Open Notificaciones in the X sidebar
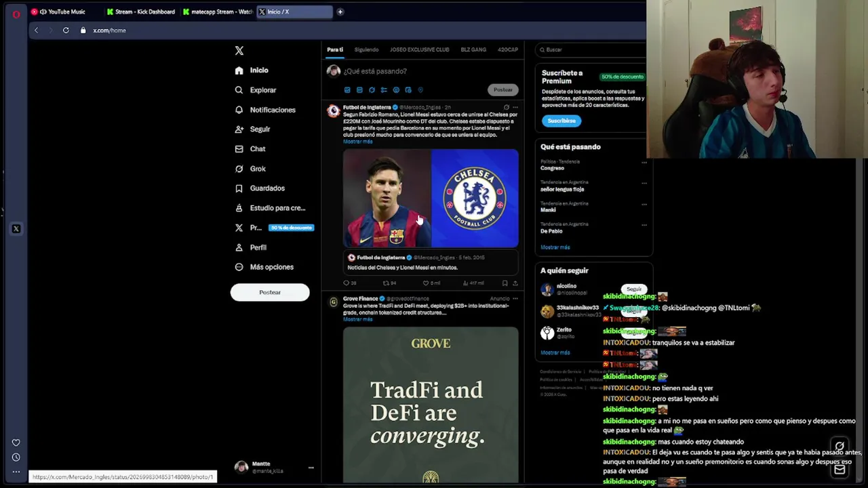 [x=265, y=110]
